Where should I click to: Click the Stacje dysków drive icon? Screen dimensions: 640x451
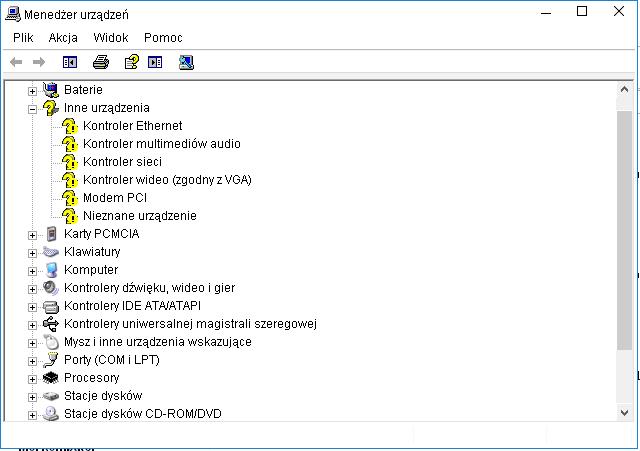click(x=51, y=396)
